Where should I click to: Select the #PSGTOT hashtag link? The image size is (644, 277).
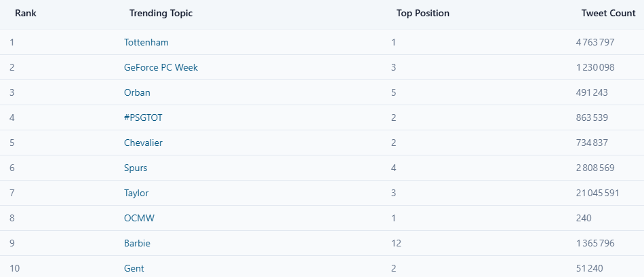(x=143, y=117)
